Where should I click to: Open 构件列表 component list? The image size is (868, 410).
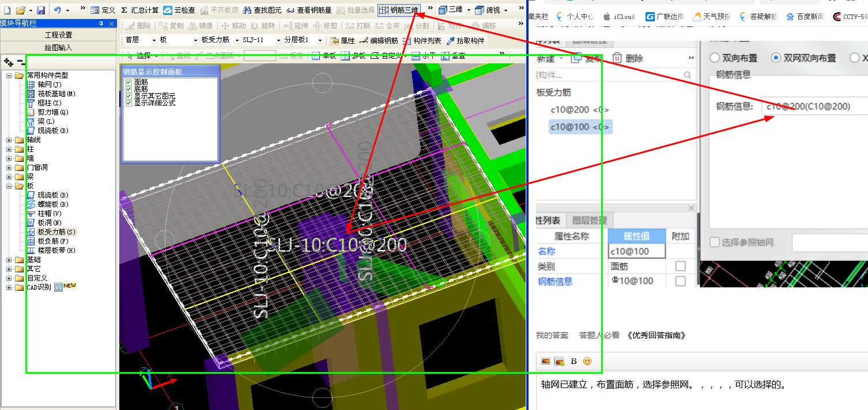point(422,40)
